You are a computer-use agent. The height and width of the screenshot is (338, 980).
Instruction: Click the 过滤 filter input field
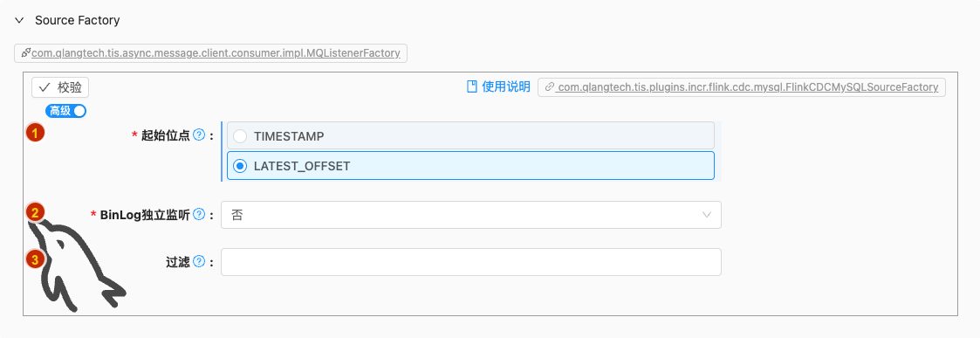tap(470, 262)
